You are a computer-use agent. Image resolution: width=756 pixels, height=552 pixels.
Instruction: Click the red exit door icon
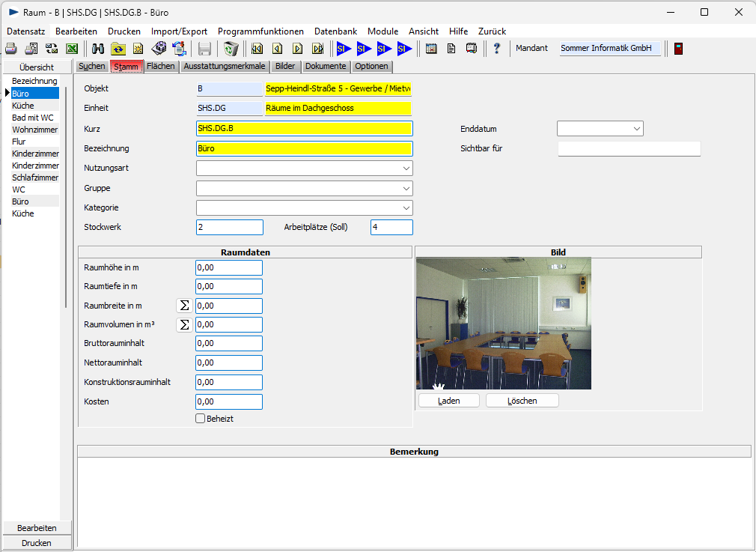click(678, 49)
